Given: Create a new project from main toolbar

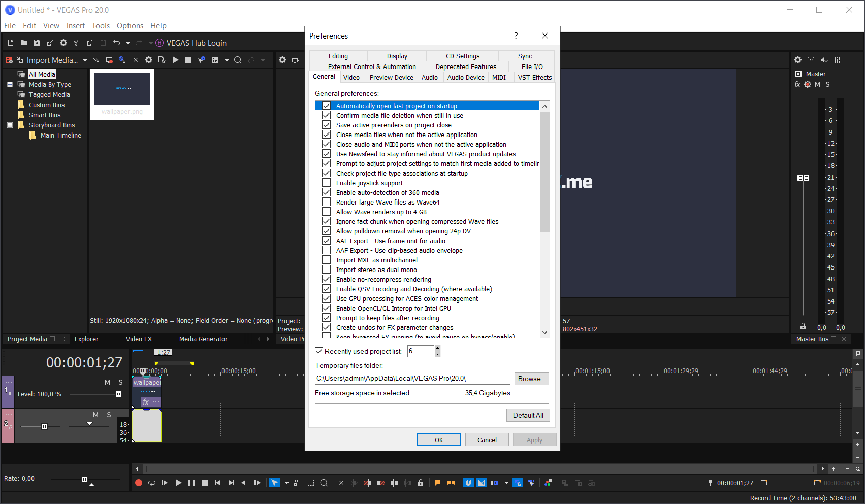Looking at the screenshot, I should click(11, 43).
